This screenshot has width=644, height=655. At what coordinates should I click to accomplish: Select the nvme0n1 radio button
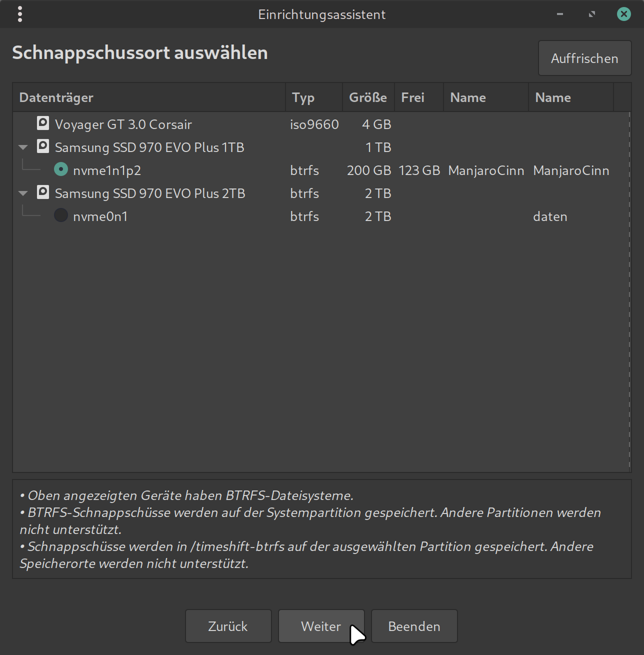point(61,215)
